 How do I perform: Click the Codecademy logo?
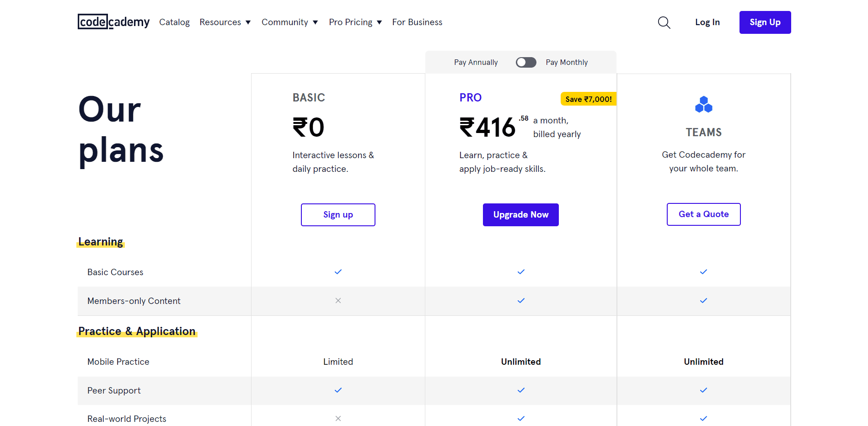pos(113,22)
